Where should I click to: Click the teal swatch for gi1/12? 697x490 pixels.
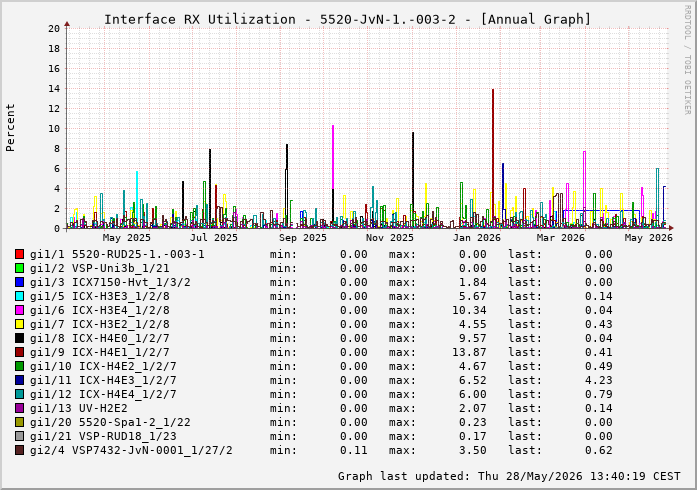click(x=19, y=394)
